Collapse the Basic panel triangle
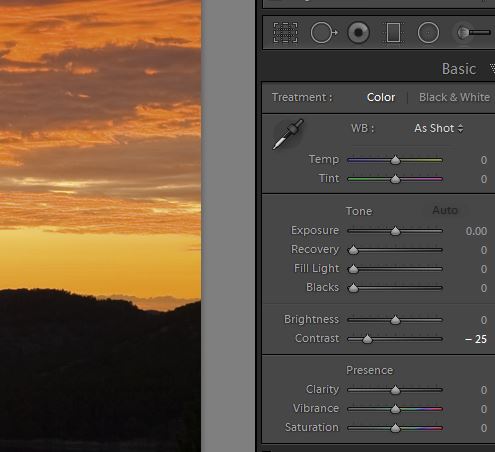The width and height of the screenshot is (495, 452). click(492, 69)
